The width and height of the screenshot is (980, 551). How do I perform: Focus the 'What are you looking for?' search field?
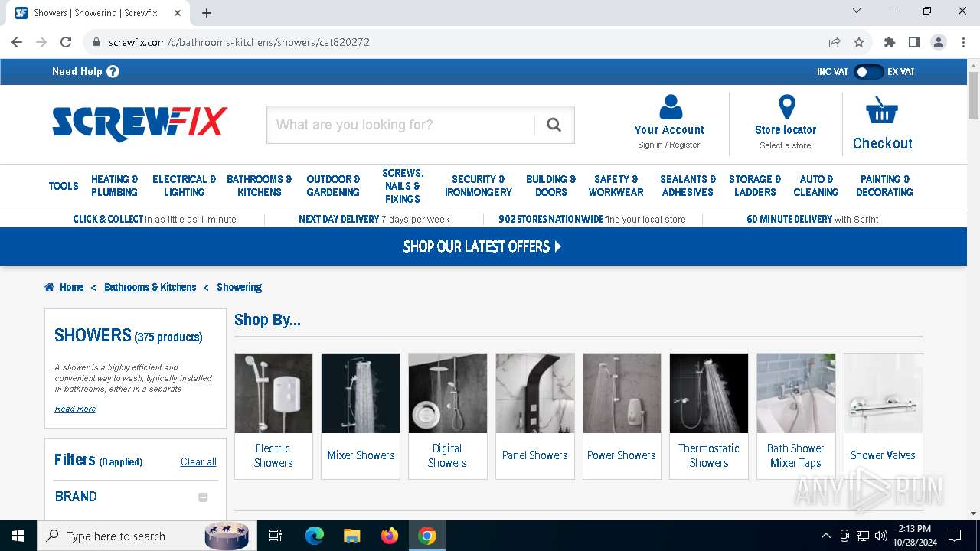click(x=401, y=125)
